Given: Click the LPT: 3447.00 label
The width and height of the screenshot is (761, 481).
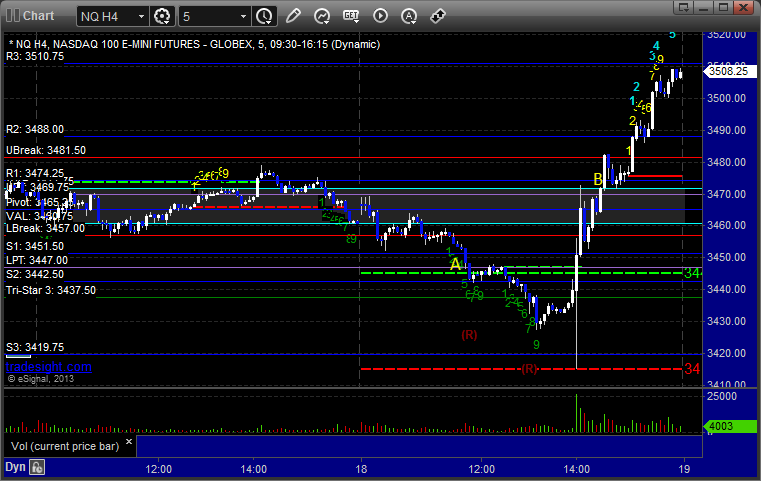Looking at the screenshot, I should coord(37,260).
